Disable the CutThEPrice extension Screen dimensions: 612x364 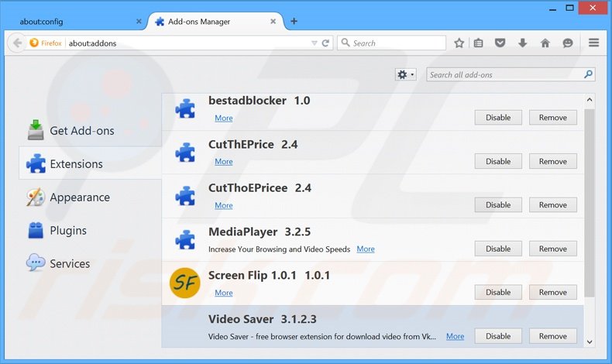[498, 161]
